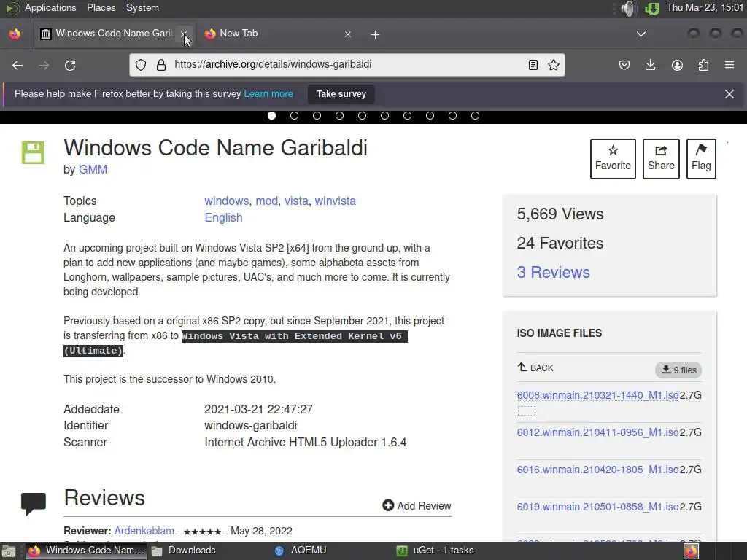Open the System menu
747x560 pixels.
142,7
